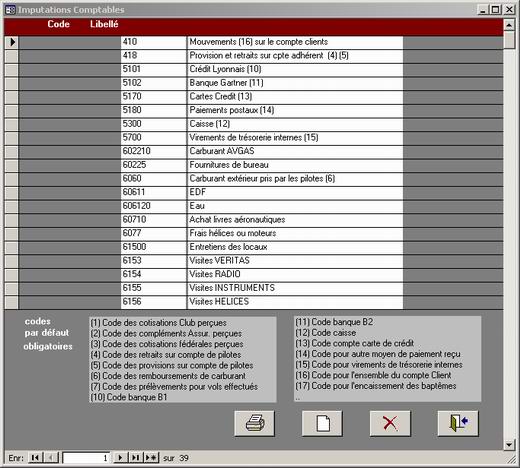Click libellé field 'Visites VERITAS'
520x468 pixels.
295,261
